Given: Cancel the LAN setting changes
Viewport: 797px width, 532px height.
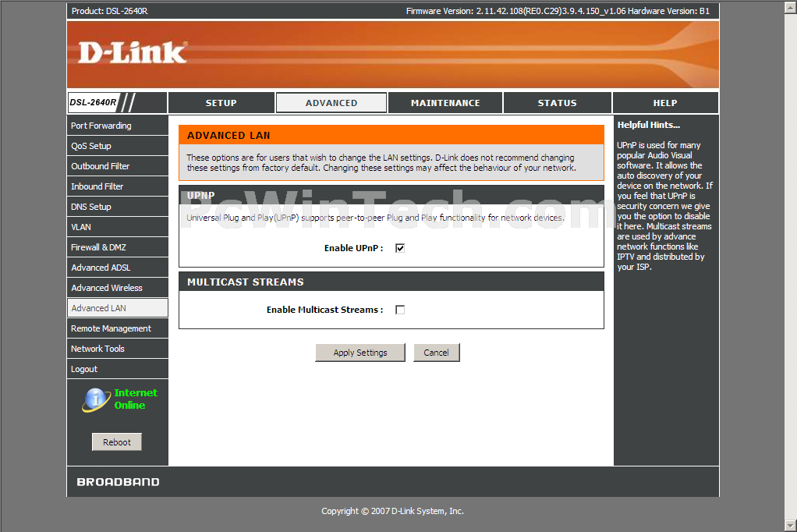Looking at the screenshot, I should click(x=436, y=353).
